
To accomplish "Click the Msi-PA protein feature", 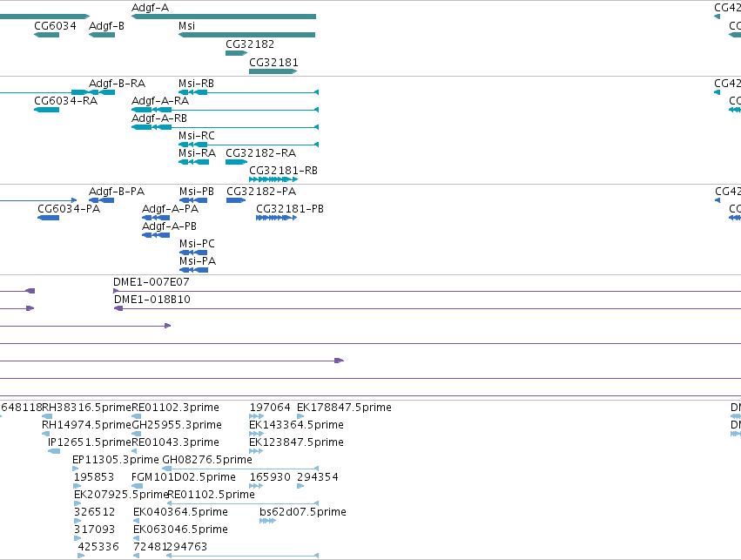I will click(x=194, y=271).
